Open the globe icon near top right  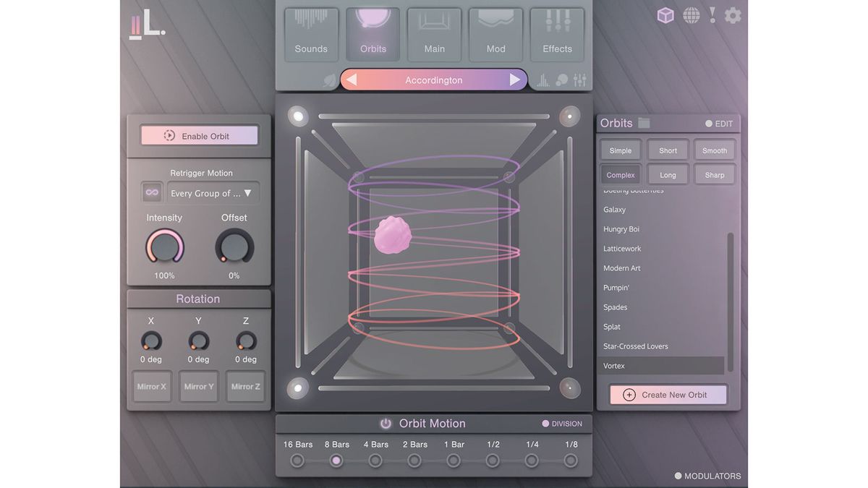pos(692,14)
